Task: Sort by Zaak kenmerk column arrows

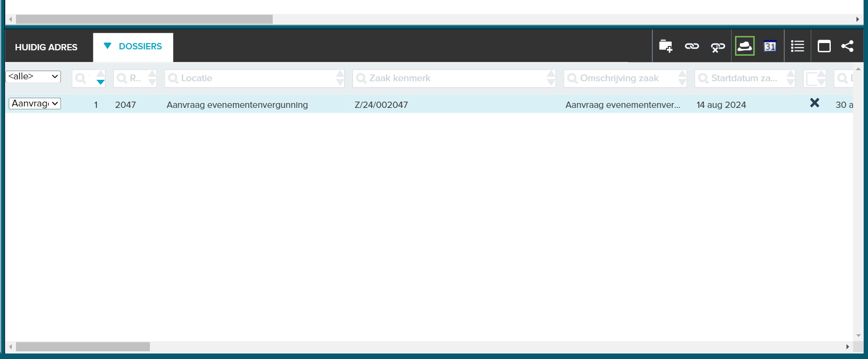Action: tap(551, 78)
